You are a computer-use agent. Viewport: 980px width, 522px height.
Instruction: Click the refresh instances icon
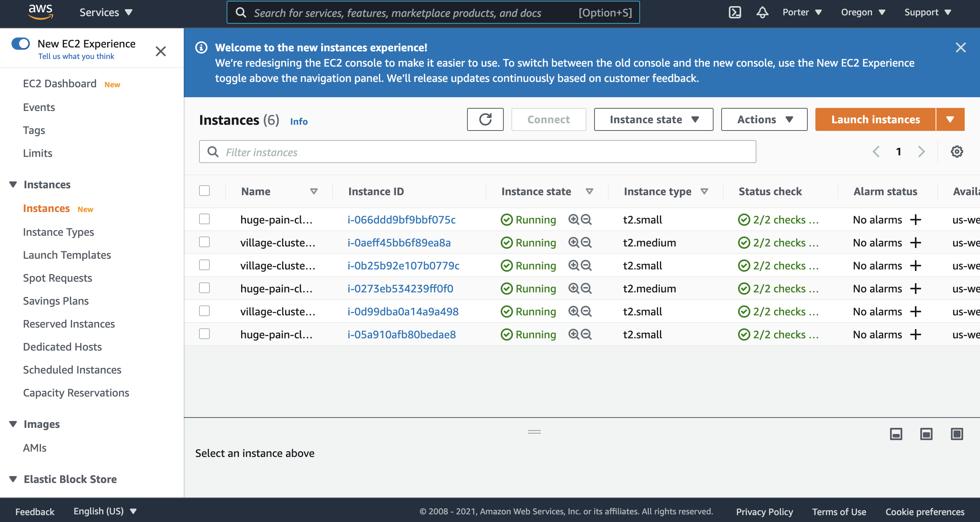pyautogui.click(x=485, y=119)
